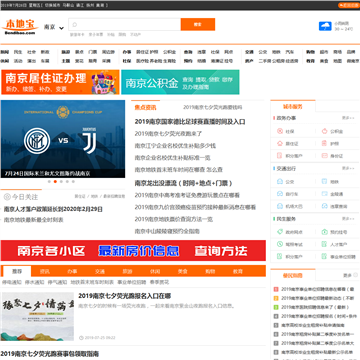This screenshot has height=360, width=360.
Task: Select the 城市服务 sidebar tab
Action: tap(293, 107)
